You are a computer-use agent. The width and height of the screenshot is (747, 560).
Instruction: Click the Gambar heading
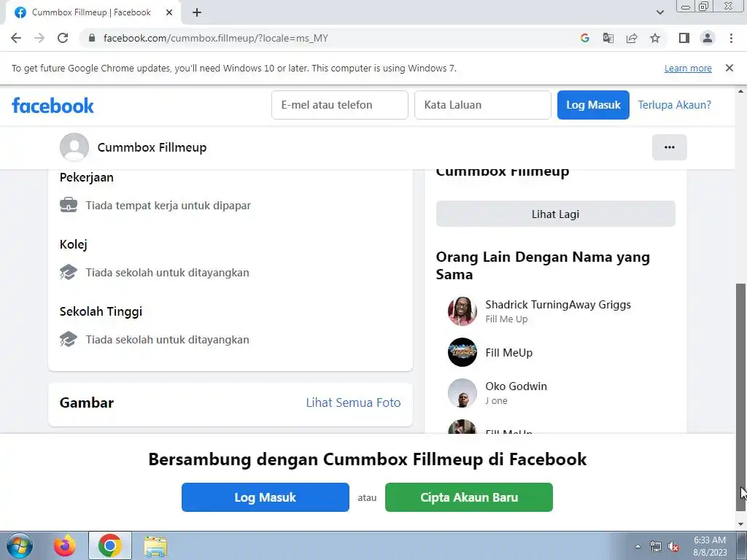point(87,402)
